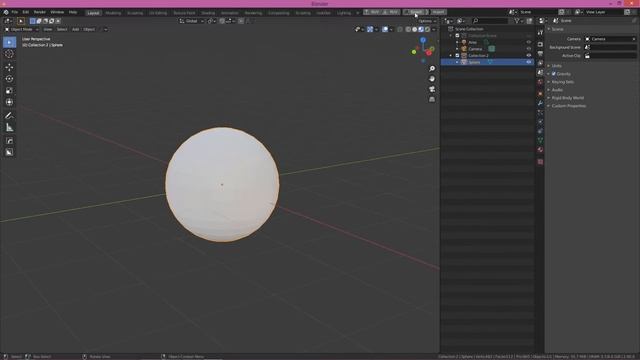Open the Particles properties tab
640x360 pixels.
click(540, 113)
